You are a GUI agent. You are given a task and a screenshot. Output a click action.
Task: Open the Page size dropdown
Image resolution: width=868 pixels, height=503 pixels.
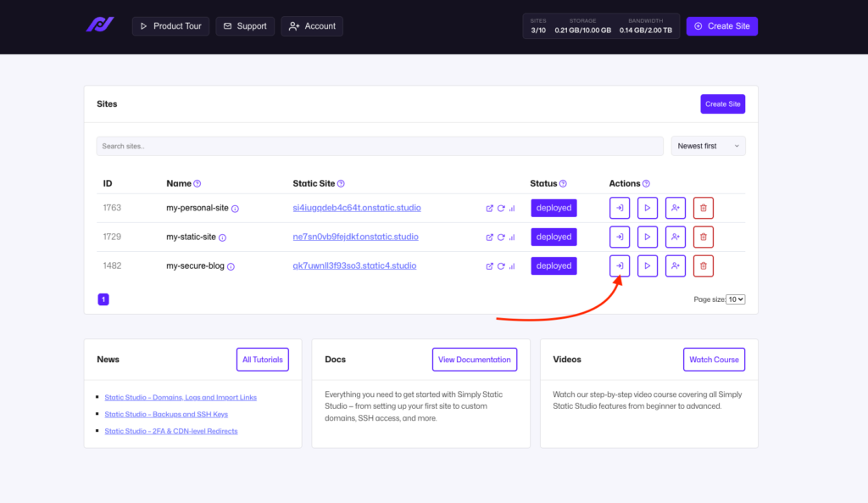click(735, 299)
